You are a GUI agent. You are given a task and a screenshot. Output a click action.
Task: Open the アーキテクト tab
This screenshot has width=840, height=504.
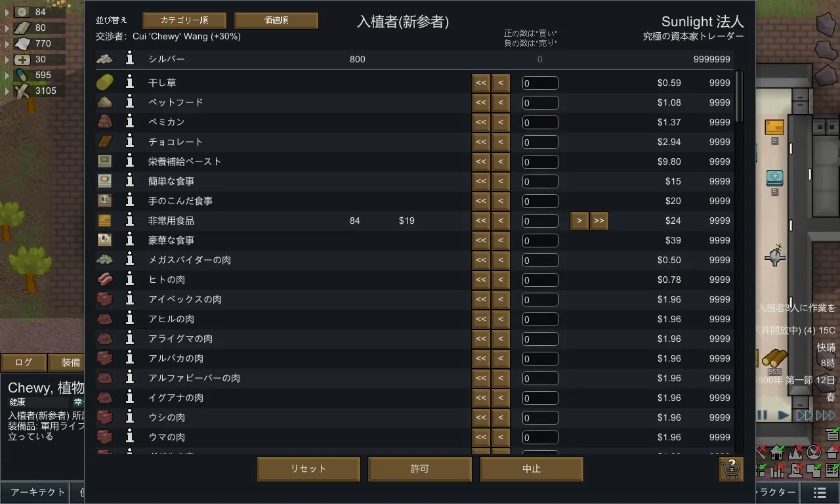pyautogui.click(x=38, y=492)
